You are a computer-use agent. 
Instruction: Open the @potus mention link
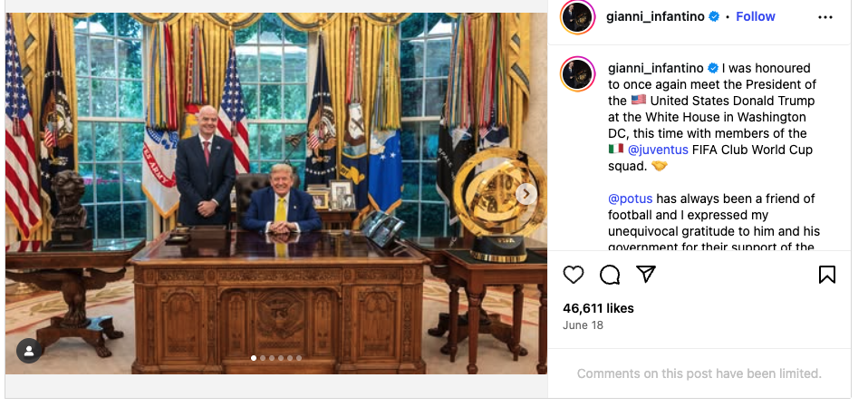pos(630,199)
